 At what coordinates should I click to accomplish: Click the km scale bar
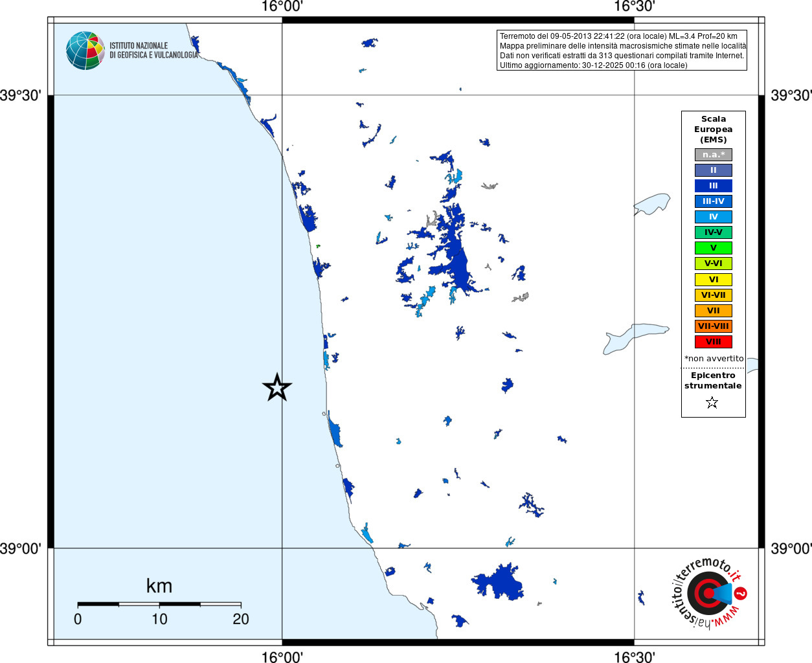159,604
